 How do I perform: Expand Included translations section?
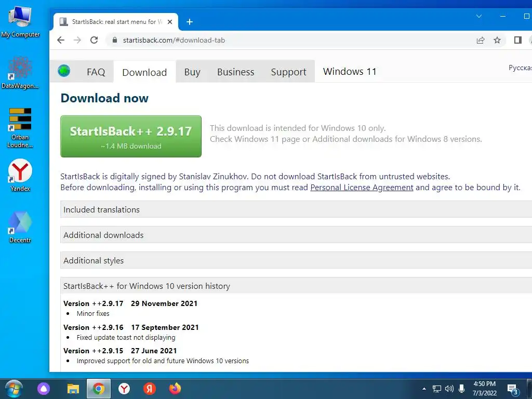[x=296, y=209]
